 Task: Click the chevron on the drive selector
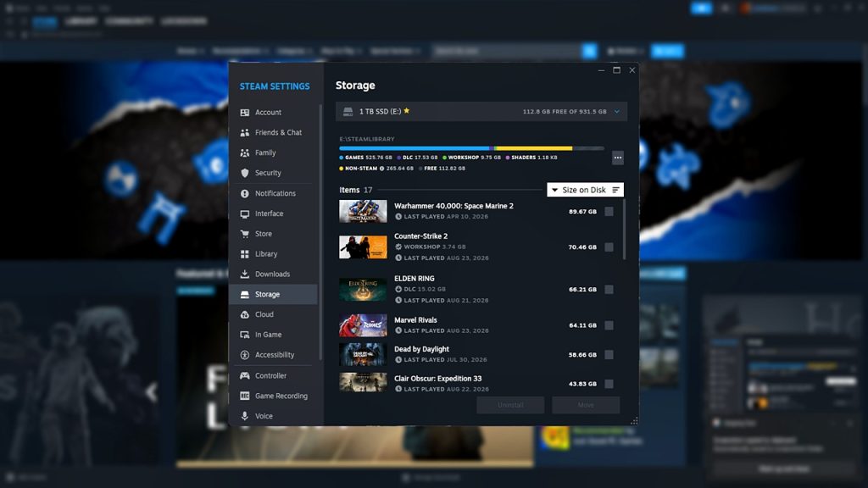617,111
